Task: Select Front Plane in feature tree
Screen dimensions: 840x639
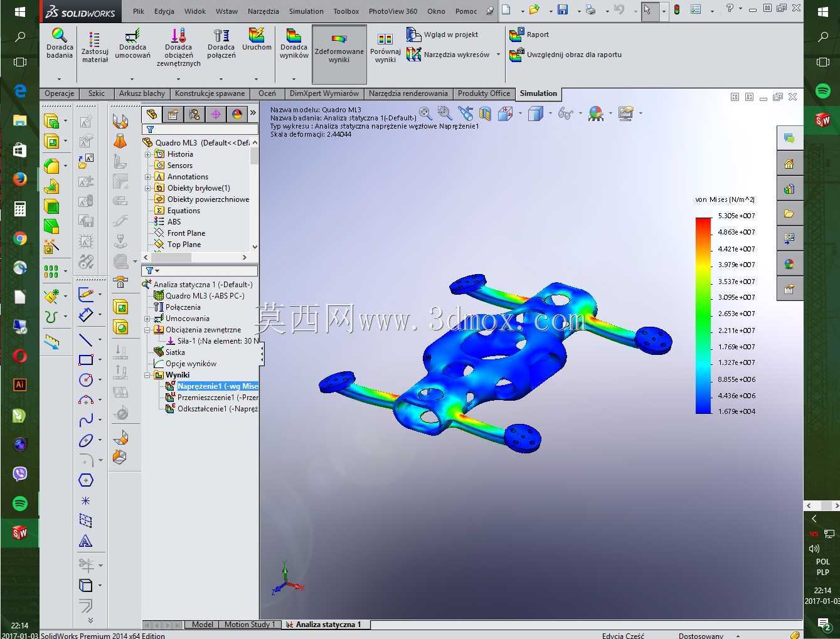Action: [x=186, y=233]
